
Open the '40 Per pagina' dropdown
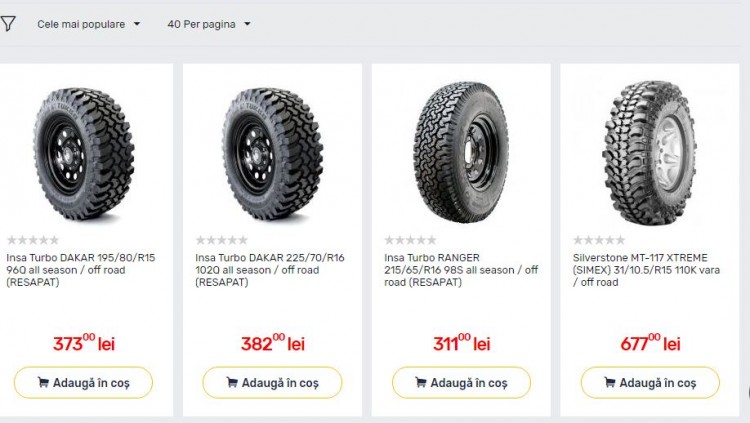(x=209, y=24)
